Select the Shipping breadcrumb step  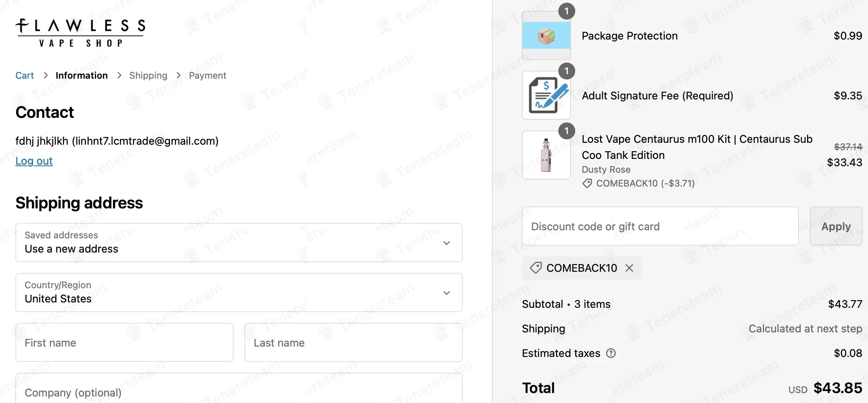148,75
